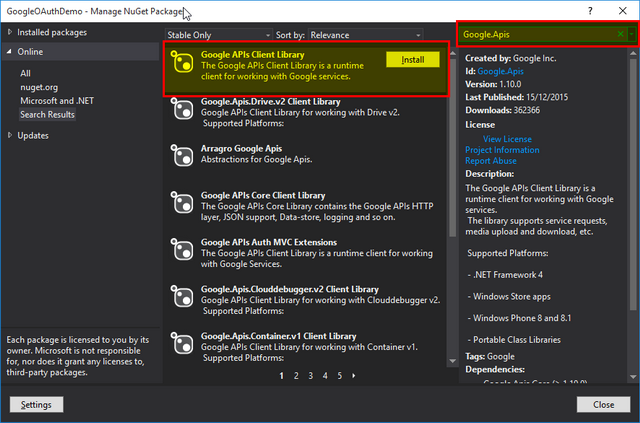640x423 pixels.
Task: Click the Google APIs Auth MVC Extensions icon
Action: coord(182,249)
